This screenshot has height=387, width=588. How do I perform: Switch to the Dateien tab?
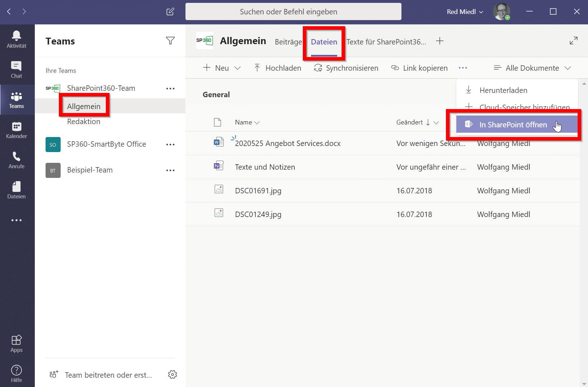point(324,42)
